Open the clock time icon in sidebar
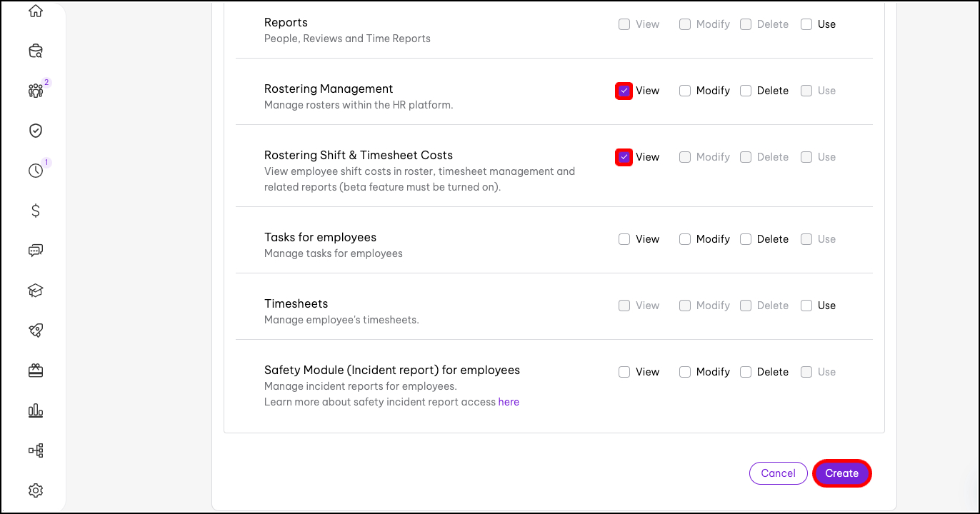The image size is (980, 514). click(x=36, y=171)
